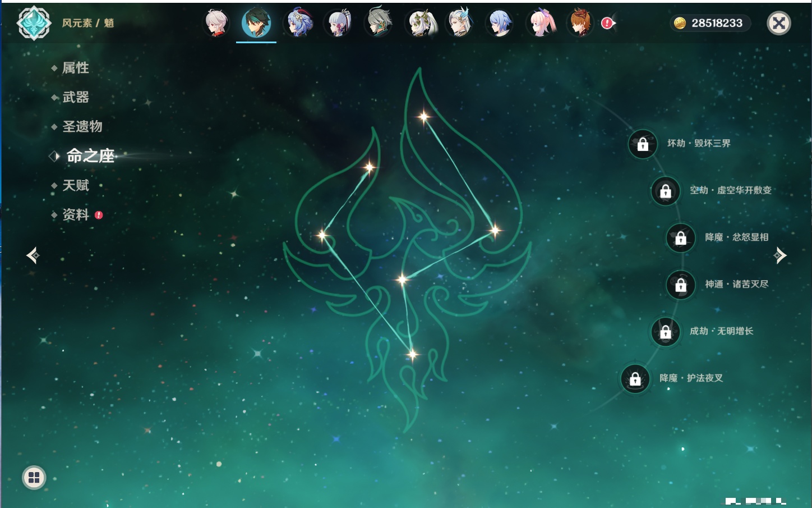The image size is (812, 508).
Task: Click the Anemo element emblem icon
Action: pos(34,24)
